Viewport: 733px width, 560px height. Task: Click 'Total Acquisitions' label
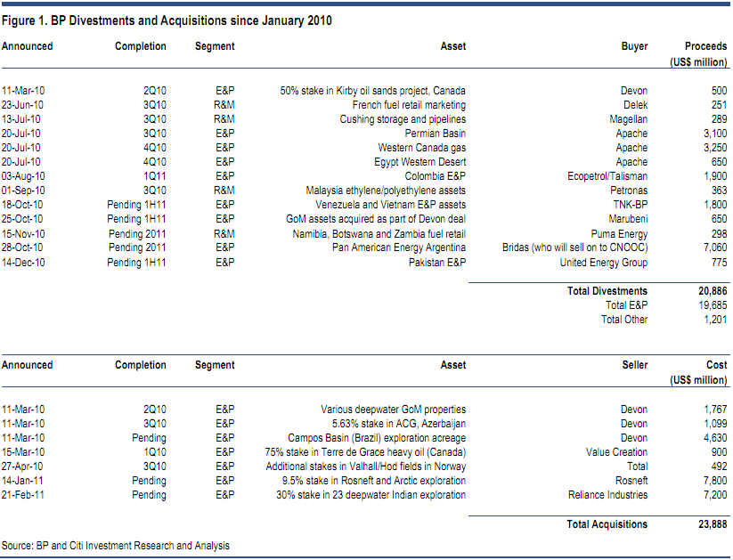click(607, 524)
